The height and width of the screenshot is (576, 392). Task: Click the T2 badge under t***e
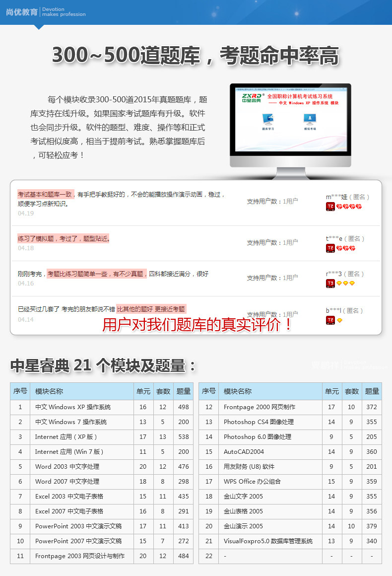(330, 248)
